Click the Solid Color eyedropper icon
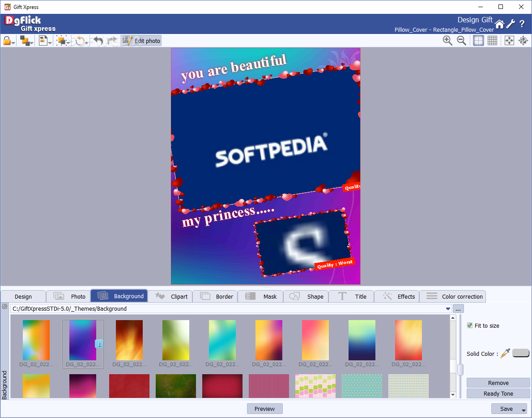The width and height of the screenshot is (532, 418). 505,353
